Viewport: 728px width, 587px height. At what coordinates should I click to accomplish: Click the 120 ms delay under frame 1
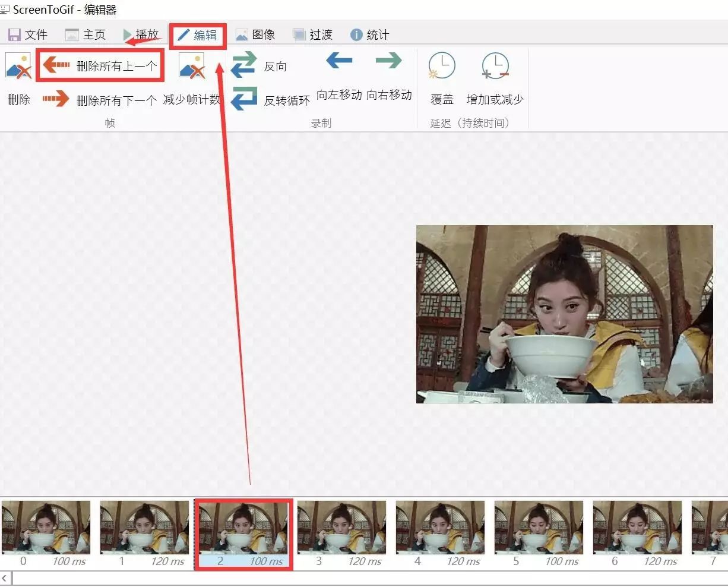click(x=167, y=561)
